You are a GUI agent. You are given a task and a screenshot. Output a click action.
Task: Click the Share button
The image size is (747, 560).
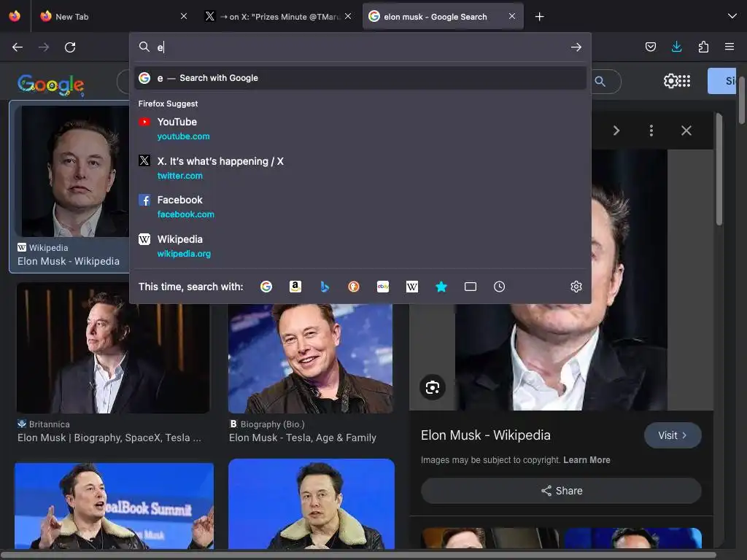(x=561, y=491)
